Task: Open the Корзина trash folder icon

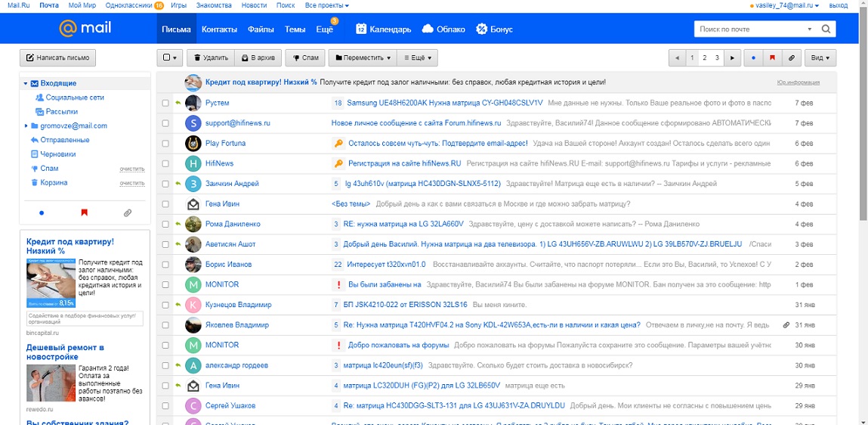Action: click(34, 182)
